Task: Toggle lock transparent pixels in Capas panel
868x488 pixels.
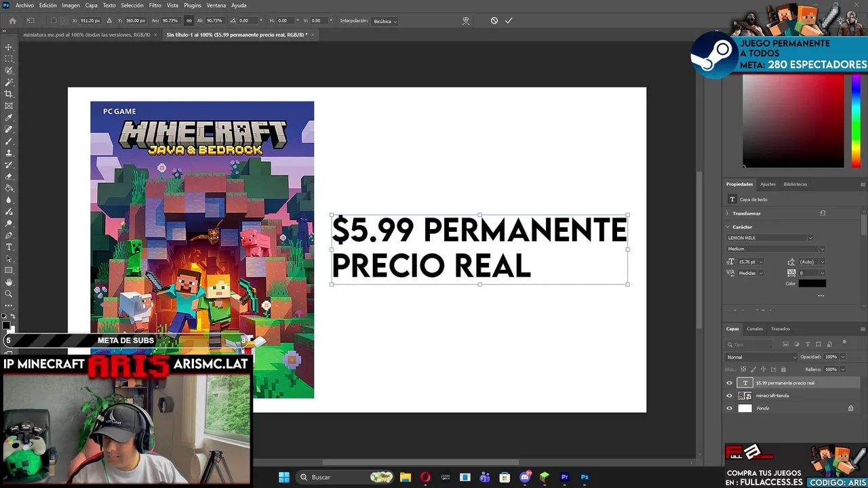Action: click(743, 369)
